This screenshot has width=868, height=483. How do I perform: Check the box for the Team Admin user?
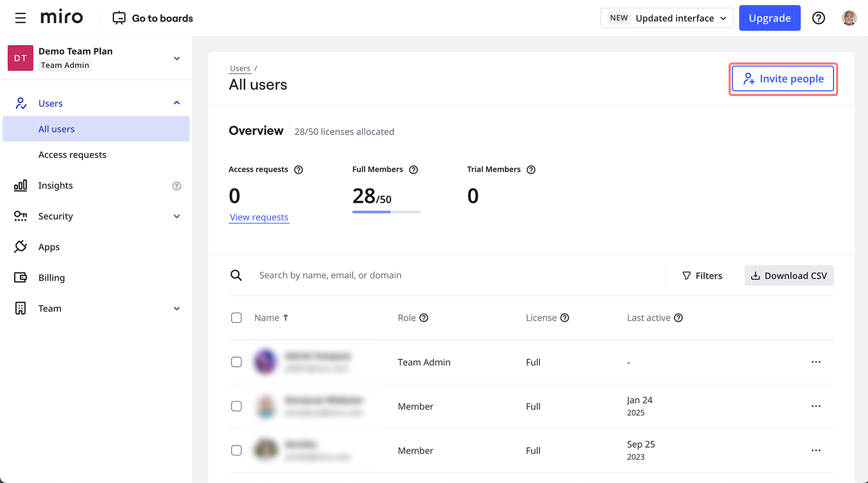point(237,362)
